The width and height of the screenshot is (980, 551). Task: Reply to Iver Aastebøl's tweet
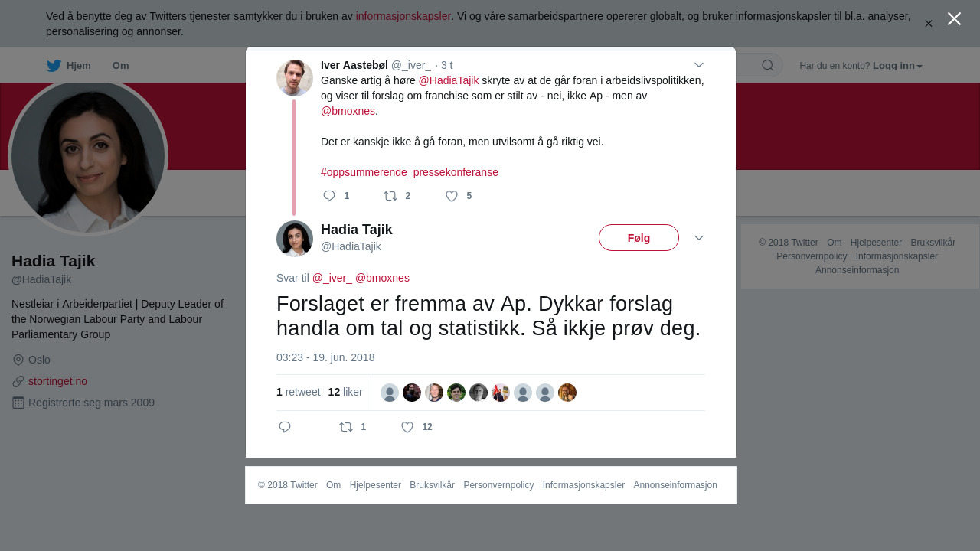(329, 196)
